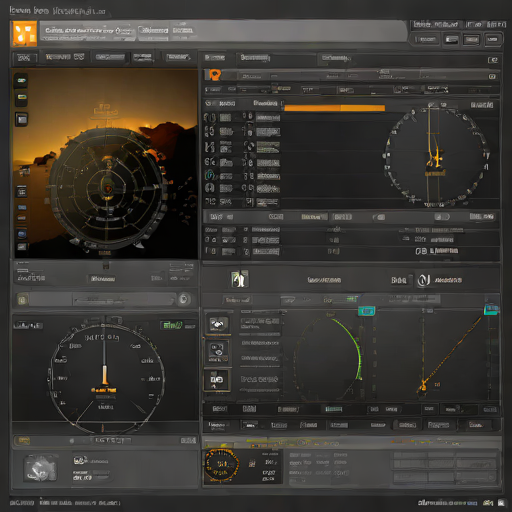The height and width of the screenshot is (512, 512).
Task: Select the teal pill icon atop viewport sidebar
Action: [21, 80]
